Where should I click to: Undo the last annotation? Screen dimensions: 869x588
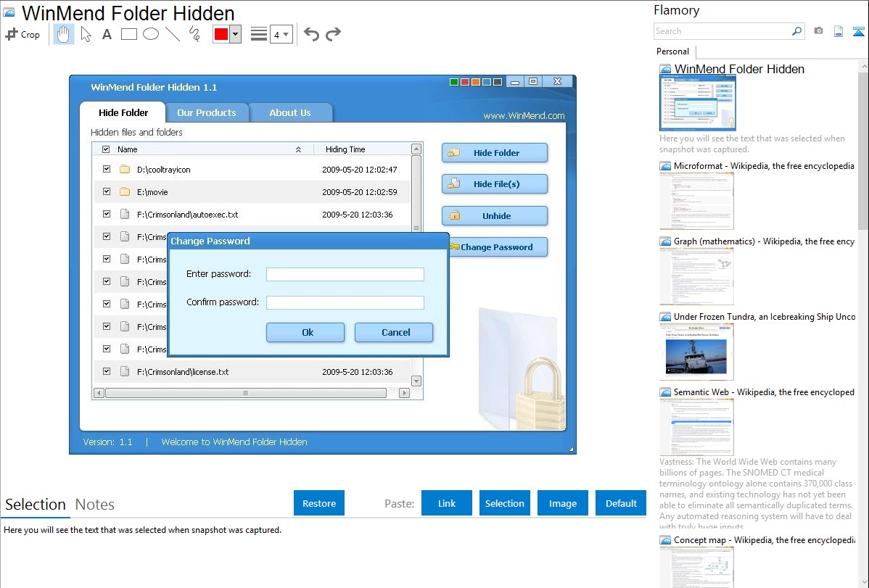[x=311, y=34]
